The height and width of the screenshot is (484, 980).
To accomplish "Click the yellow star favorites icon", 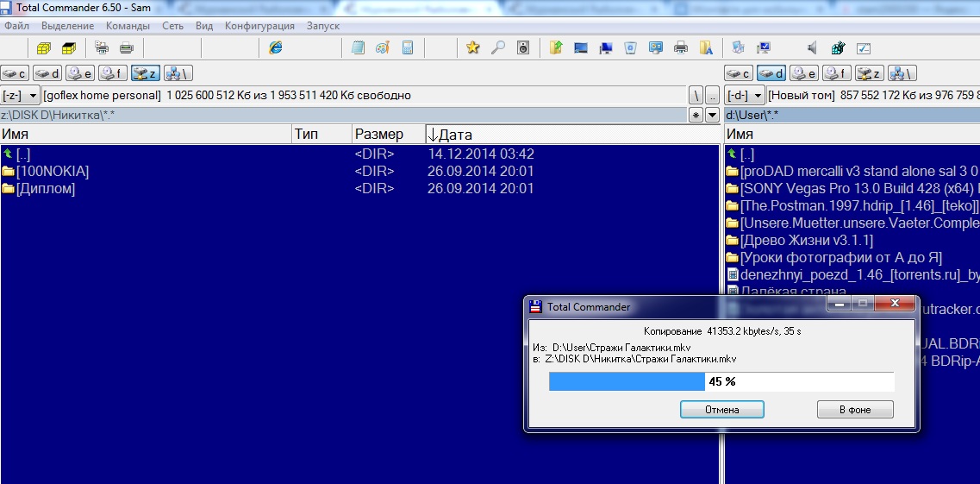I will click(x=472, y=48).
